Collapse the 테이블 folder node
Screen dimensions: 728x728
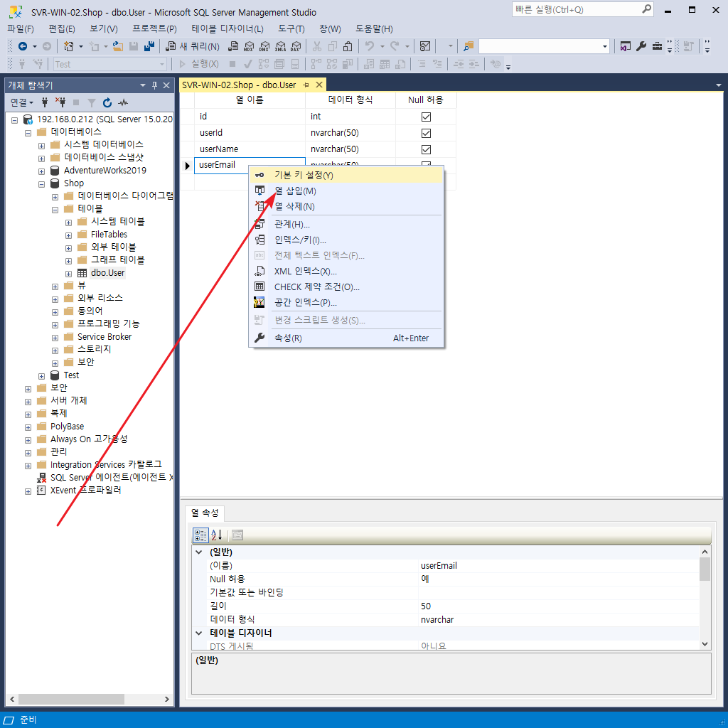55,210
